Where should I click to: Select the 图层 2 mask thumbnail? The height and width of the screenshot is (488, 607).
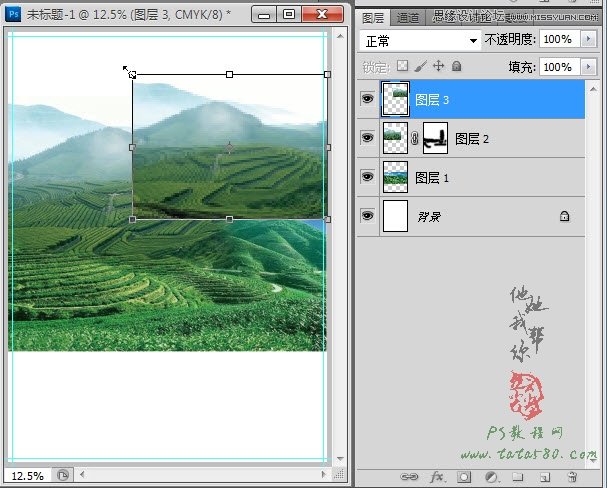coord(435,138)
